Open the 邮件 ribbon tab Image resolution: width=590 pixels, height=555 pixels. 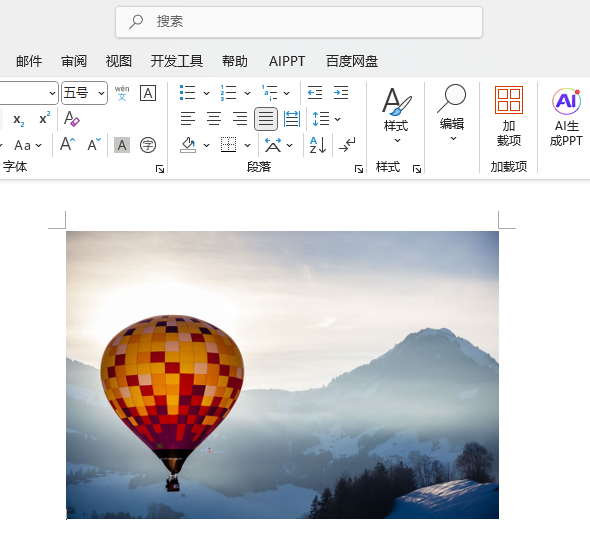(29, 61)
